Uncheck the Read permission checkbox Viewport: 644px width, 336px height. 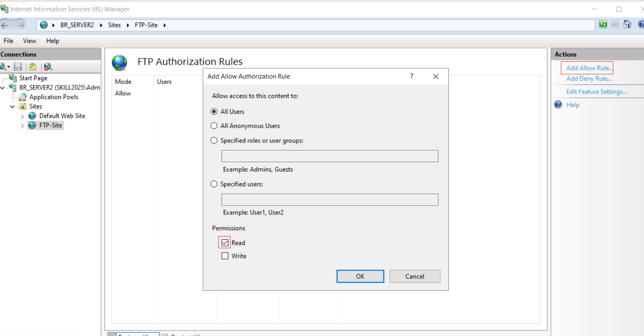(x=225, y=243)
